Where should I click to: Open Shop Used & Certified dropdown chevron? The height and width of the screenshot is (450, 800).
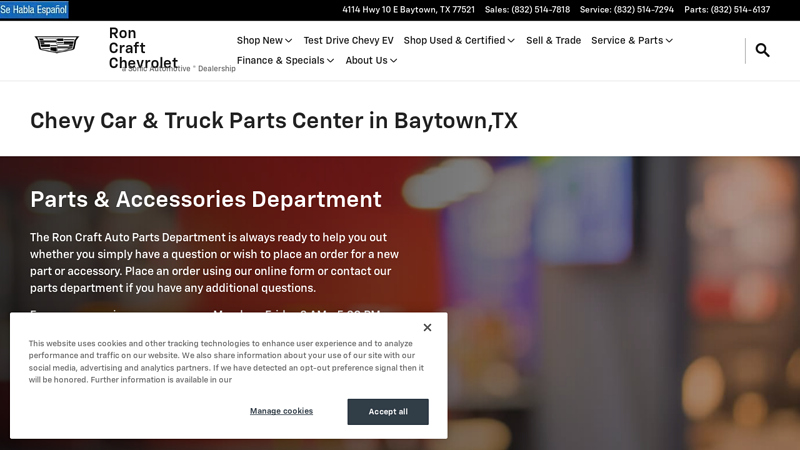[x=511, y=41]
